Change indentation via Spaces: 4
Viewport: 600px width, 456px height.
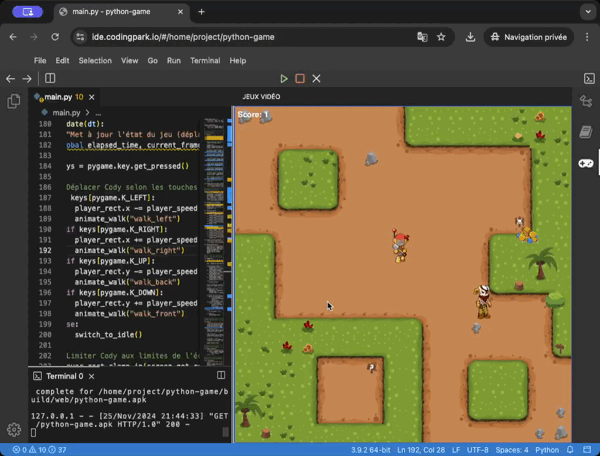click(x=511, y=450)
